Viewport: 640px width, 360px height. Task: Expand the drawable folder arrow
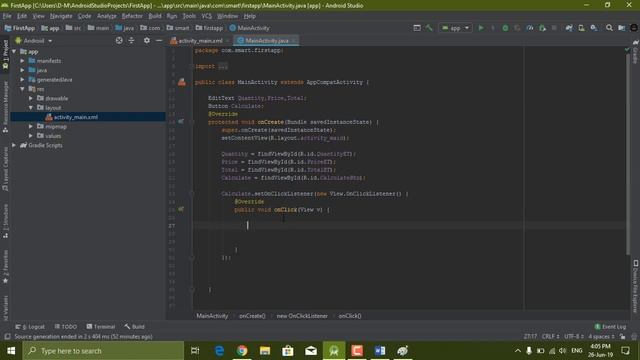point(31,98)
